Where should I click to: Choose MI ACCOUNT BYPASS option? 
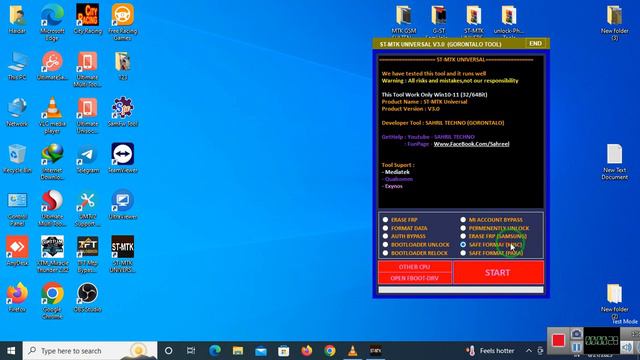pos(463,220)
